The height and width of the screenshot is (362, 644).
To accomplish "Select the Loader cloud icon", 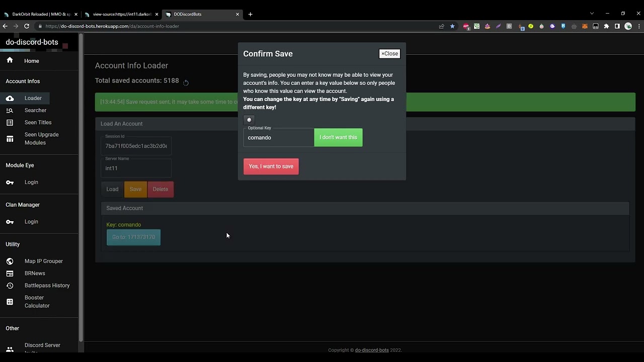I will pos(10,98).
